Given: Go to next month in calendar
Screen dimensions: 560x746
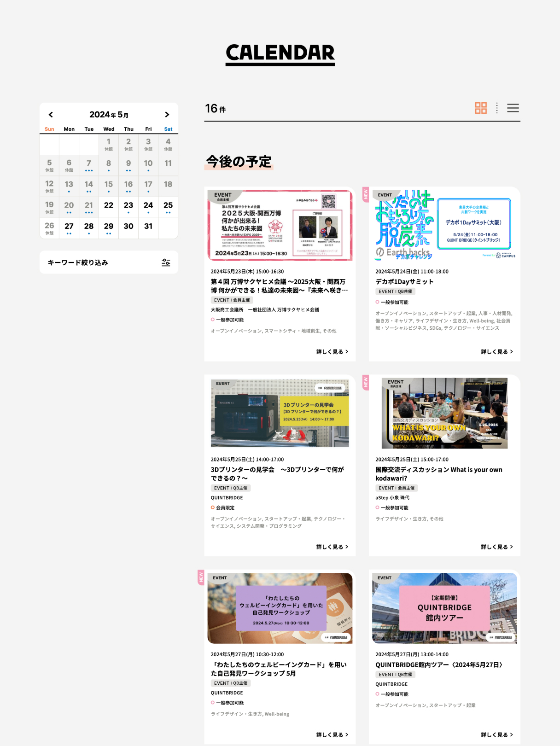Looking at the screenshot, I should (x=167, y=115).
